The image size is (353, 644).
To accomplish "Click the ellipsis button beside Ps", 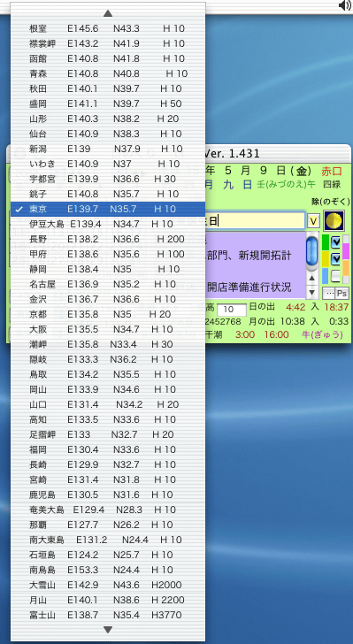I will pos(329,294).
